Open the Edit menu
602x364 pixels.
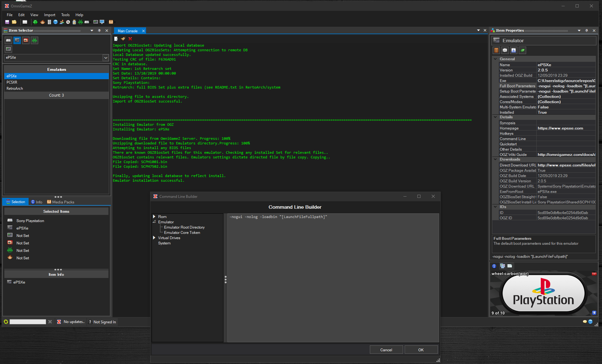(x=21, y=15)
